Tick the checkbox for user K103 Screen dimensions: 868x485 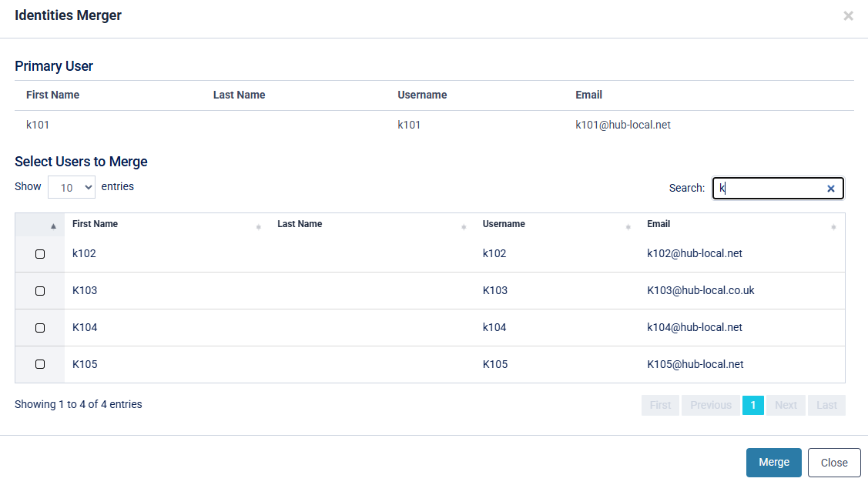coord(40,291)
